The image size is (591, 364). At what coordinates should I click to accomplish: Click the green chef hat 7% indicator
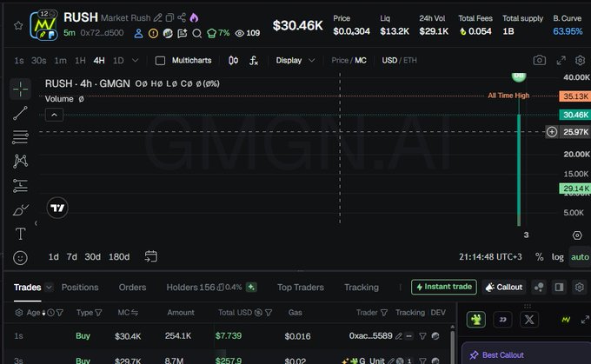pyautogui.click(x=218, y=33)
